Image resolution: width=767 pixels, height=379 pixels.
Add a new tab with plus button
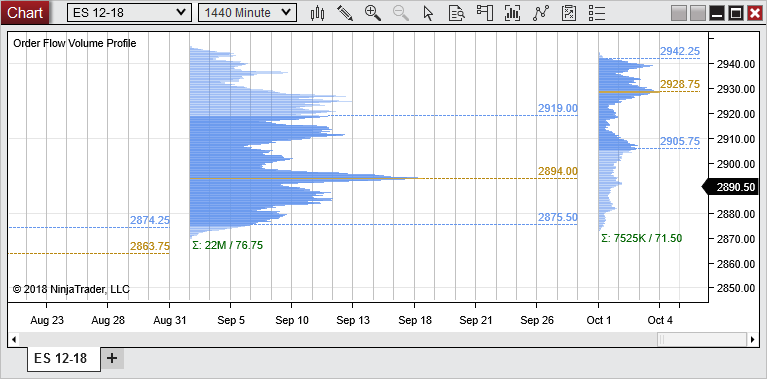(x=112, y=358)
